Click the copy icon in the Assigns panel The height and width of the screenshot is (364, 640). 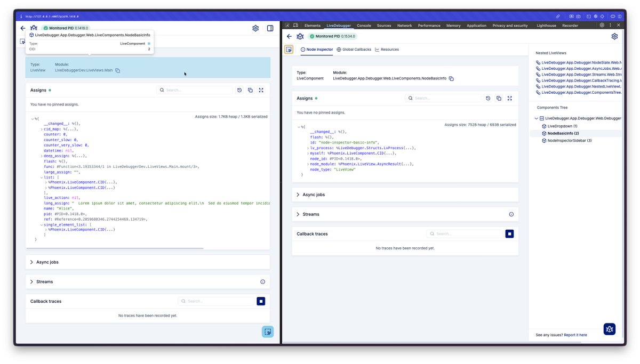point(250,90)
